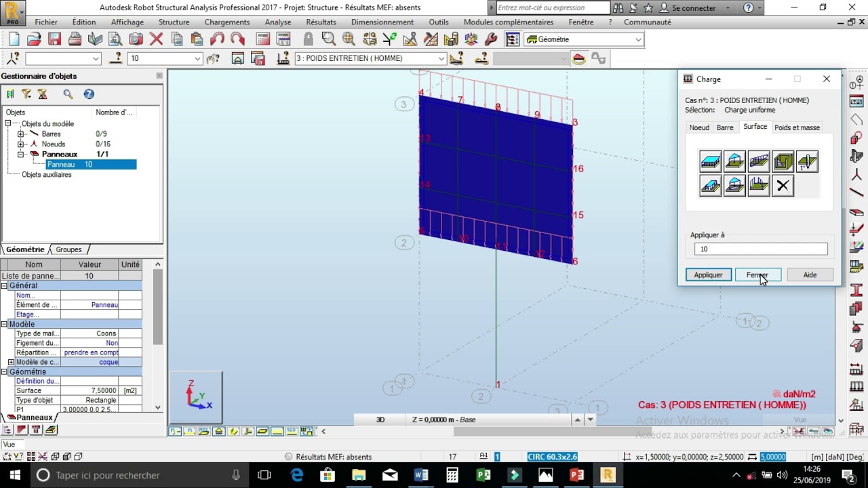868x488 pixels.
Task: Open the Groupes tab in object manager
Action: [x=68, y=249]
